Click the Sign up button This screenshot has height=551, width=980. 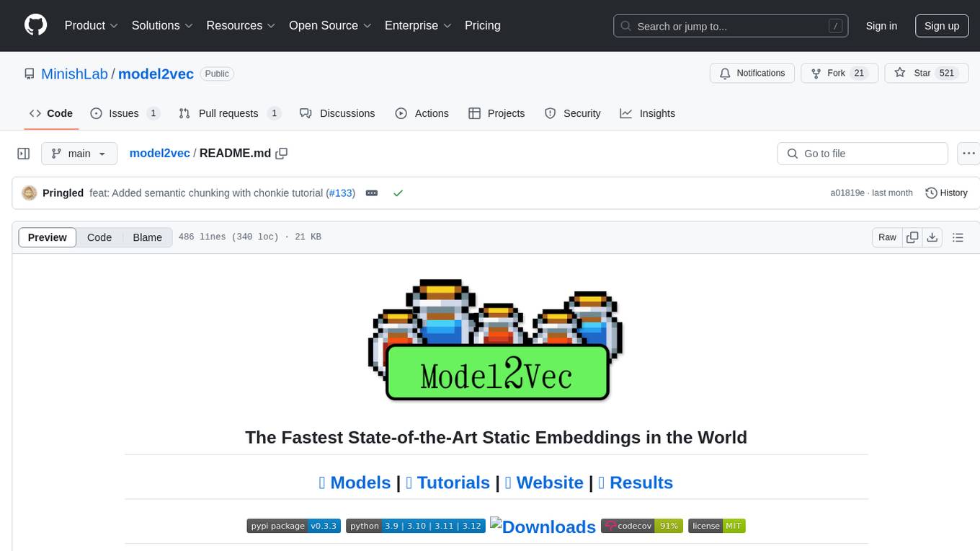[x=942, y=26]
